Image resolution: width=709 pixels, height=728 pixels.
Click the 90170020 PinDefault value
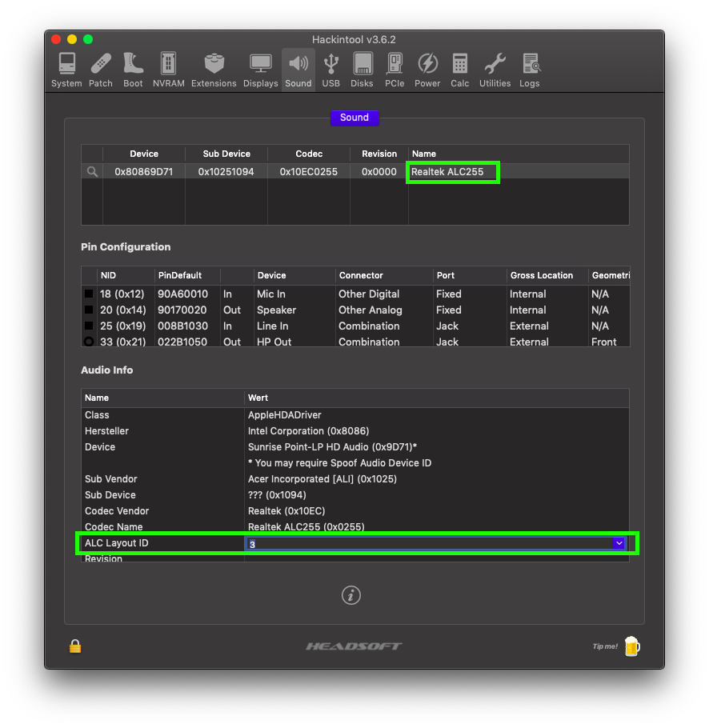pos(183,310)
